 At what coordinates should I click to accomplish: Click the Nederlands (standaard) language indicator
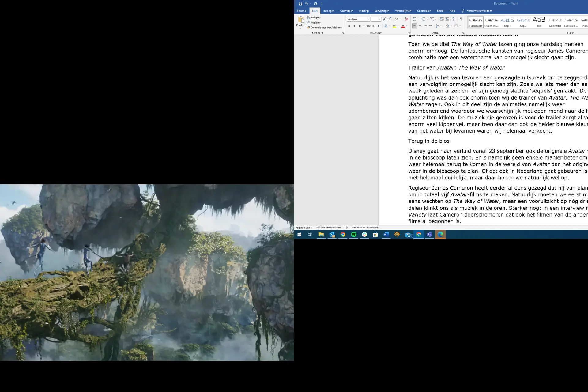pyautogui.click(x=365, y=228)
